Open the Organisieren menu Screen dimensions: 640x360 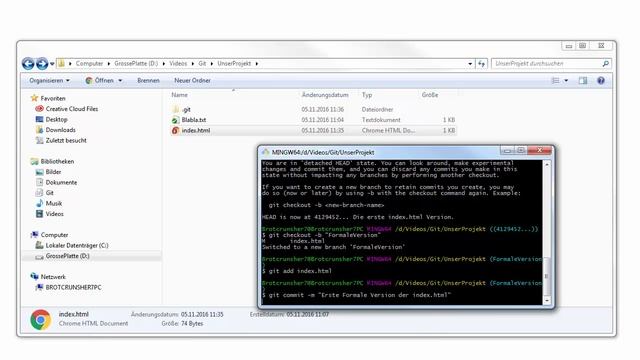point(49,80)
